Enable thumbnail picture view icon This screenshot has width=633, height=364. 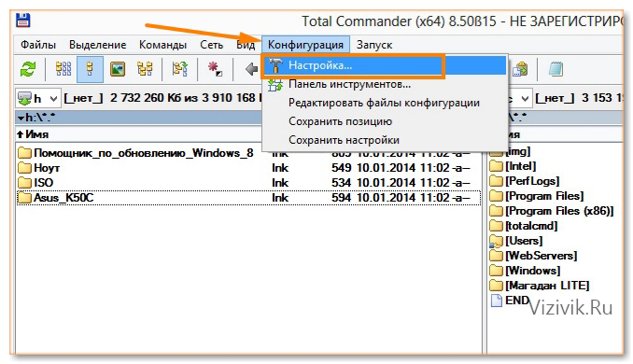click(118, 69)
